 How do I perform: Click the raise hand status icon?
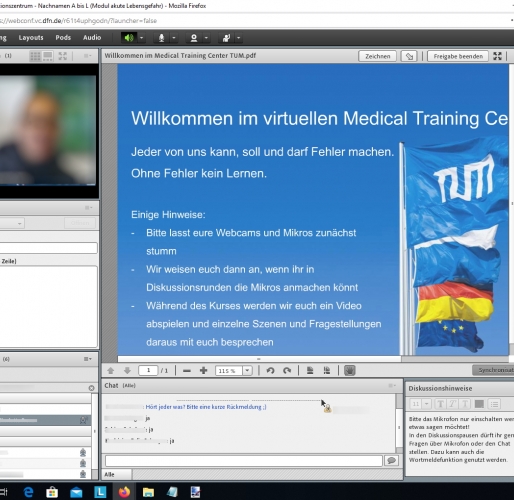point(226,38)
